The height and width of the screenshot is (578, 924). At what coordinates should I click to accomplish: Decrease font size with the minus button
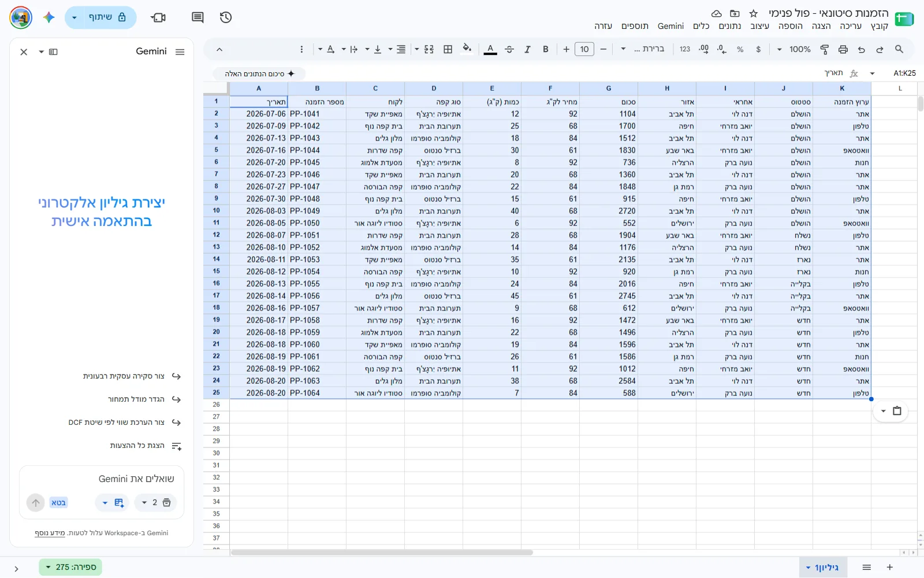(x=603, y=49)
